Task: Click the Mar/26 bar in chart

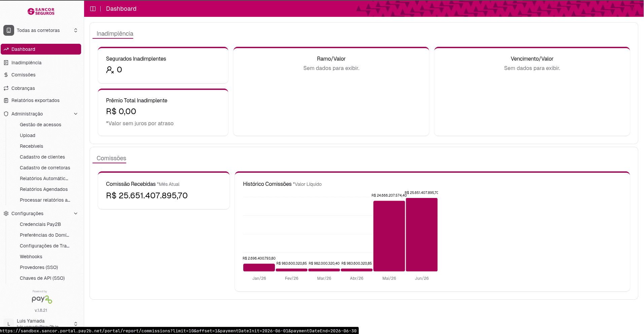Action: click(x=324, y=270)
